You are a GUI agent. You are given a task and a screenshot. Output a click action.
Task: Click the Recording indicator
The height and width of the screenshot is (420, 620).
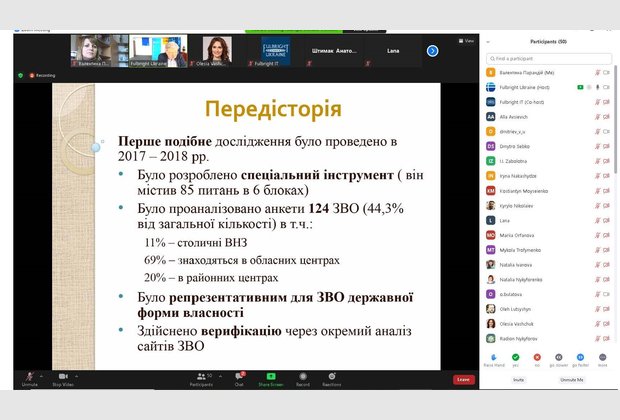(x=42, y=75)
